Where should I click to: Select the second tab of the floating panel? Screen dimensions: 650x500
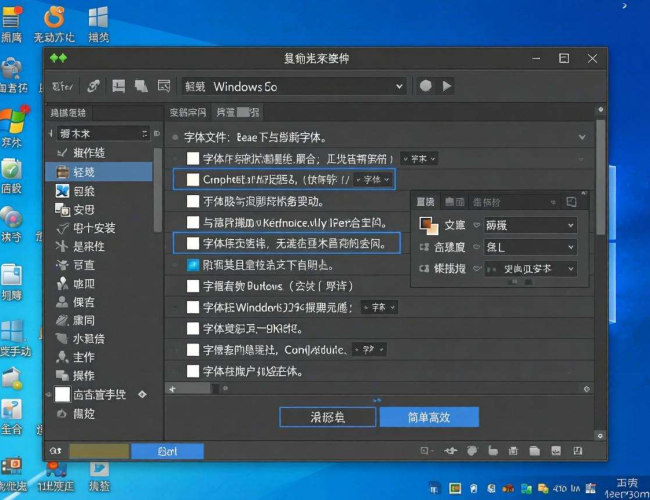coord(454,202)
